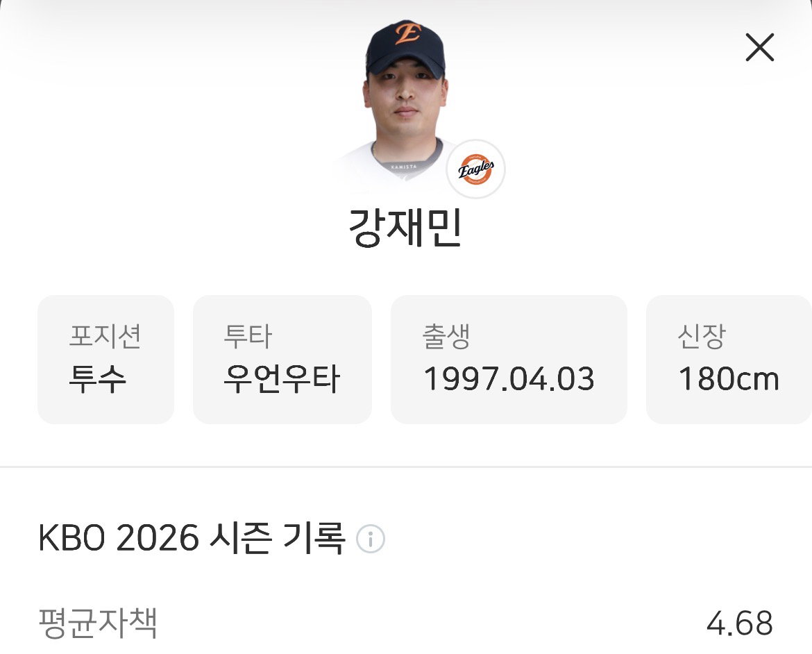Close the player profile with the X
Screen dimensions: 812x654
pos(760,47)
